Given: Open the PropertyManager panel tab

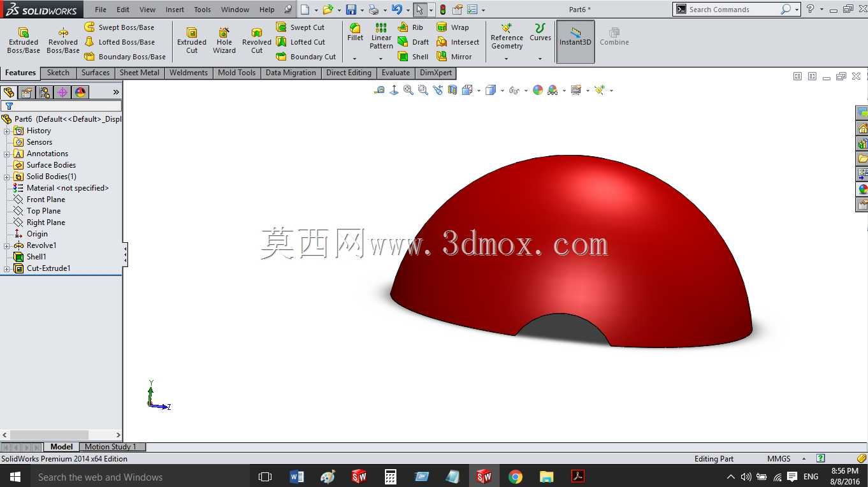Looking at the screenshot, I should 27,92.
